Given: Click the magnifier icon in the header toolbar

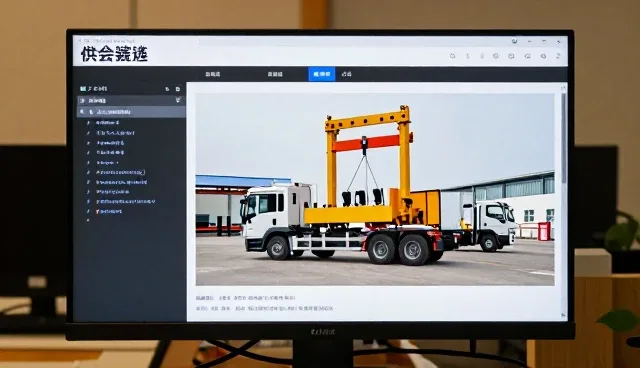Looking at the screenshot, I should [x=453, y=56].
